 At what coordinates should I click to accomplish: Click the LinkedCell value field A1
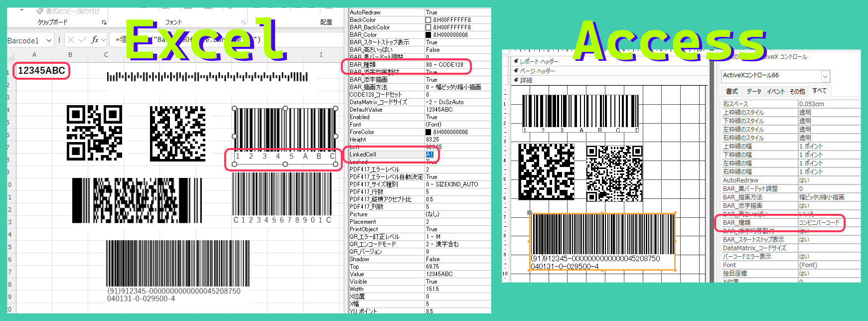coord(430,155)
